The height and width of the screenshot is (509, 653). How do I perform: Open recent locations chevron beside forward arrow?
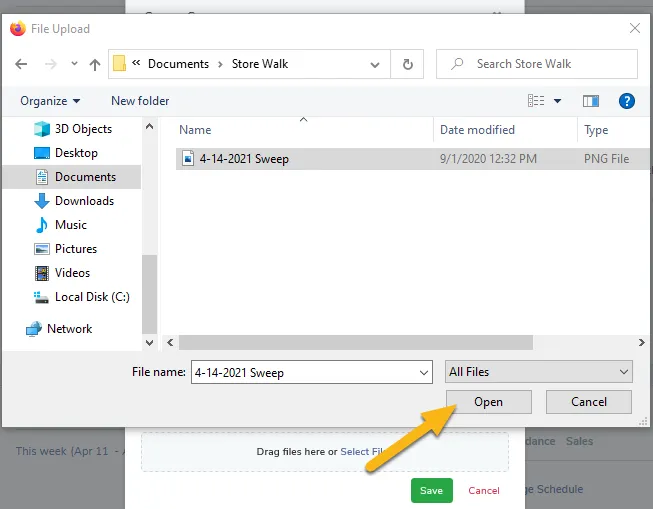pos(74,64)
